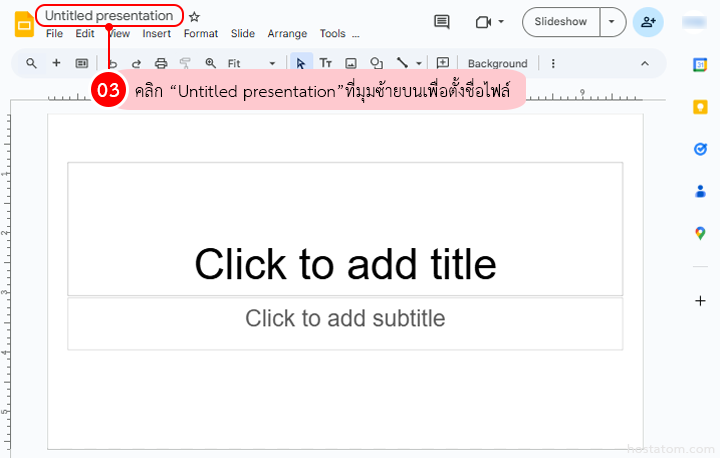The width and height of the screenshot is (720, 458).
Task: Open the Format menu
Action: click(x=201, y=34)
